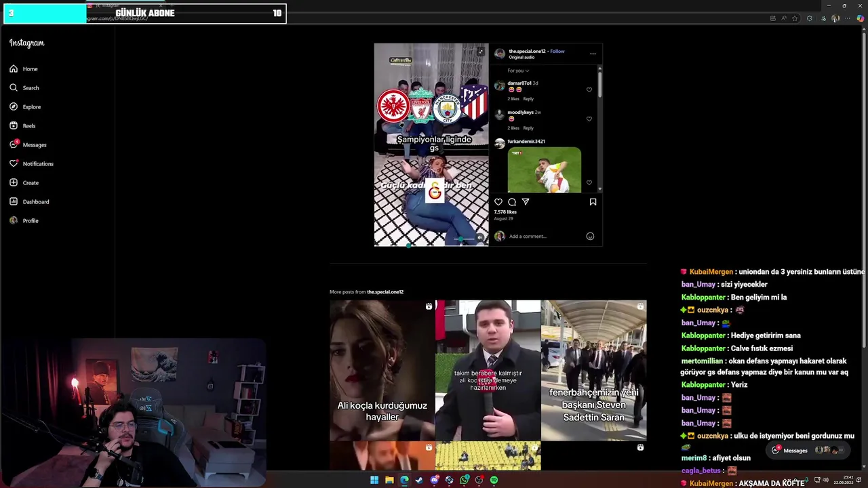Open Edge browser profile avatar

click(x=835, y=18)
